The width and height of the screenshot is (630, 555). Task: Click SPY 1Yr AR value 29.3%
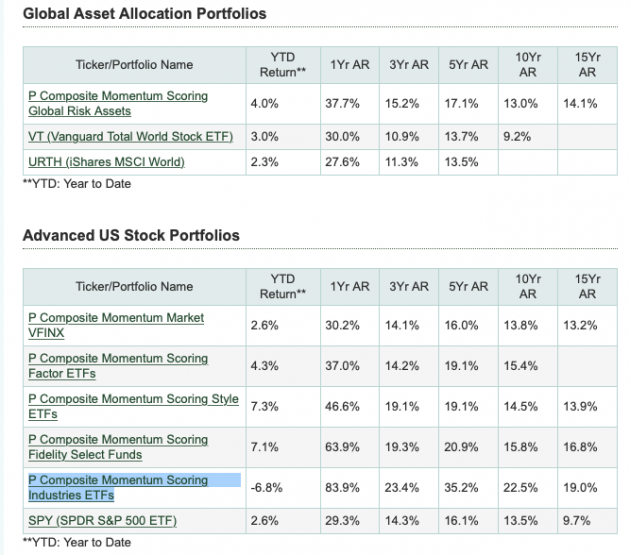342,521
